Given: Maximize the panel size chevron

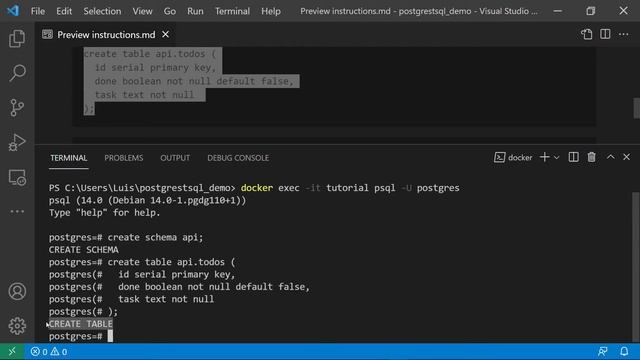Looking at the screenshot, I should click(610, 157).
